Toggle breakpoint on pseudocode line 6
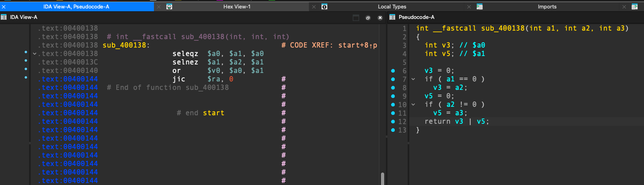 tap(393, 71)
